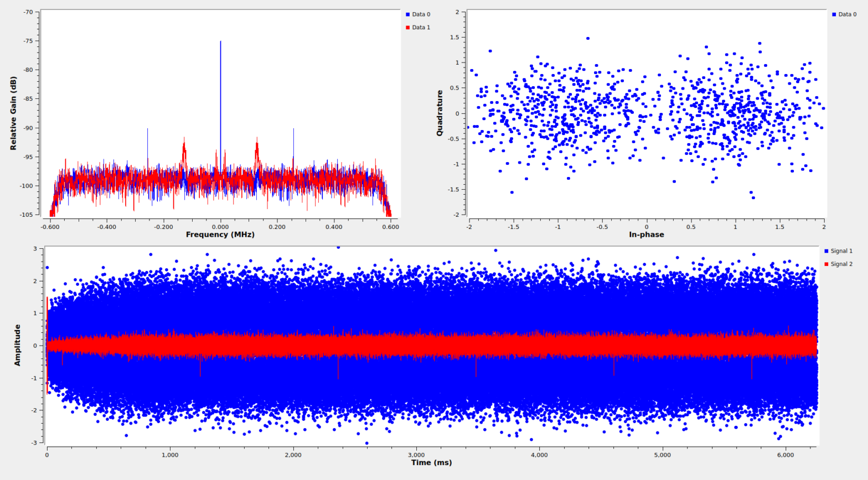Toggle Signal 1 visibility in time plot legend
Viewport: 868px width, 480px height.
click(841, 251)
